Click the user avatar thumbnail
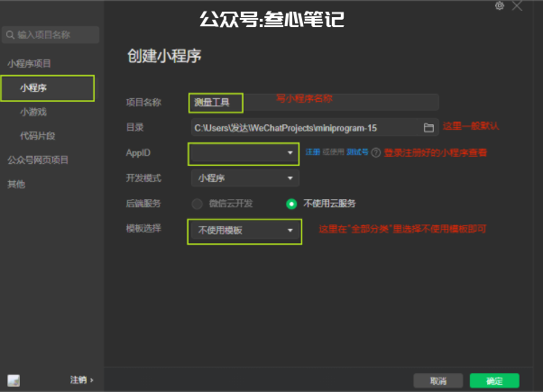 [x=14, y=380]
